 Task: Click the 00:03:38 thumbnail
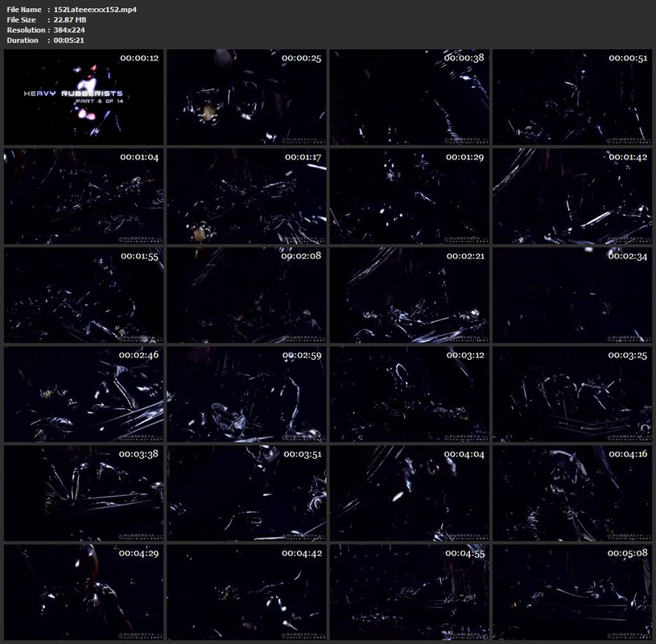[x=84, y=493]
